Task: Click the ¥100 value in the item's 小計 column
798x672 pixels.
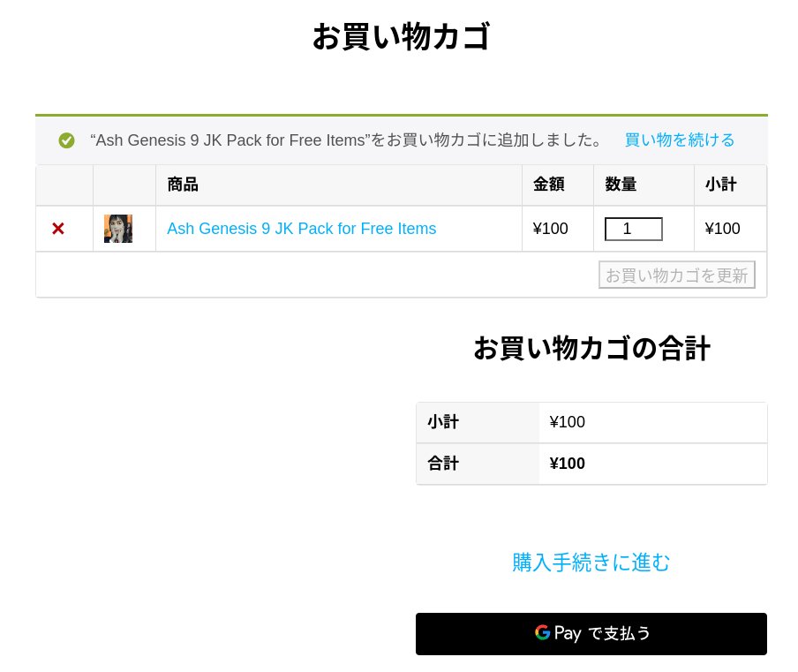Action: (722, 229)
